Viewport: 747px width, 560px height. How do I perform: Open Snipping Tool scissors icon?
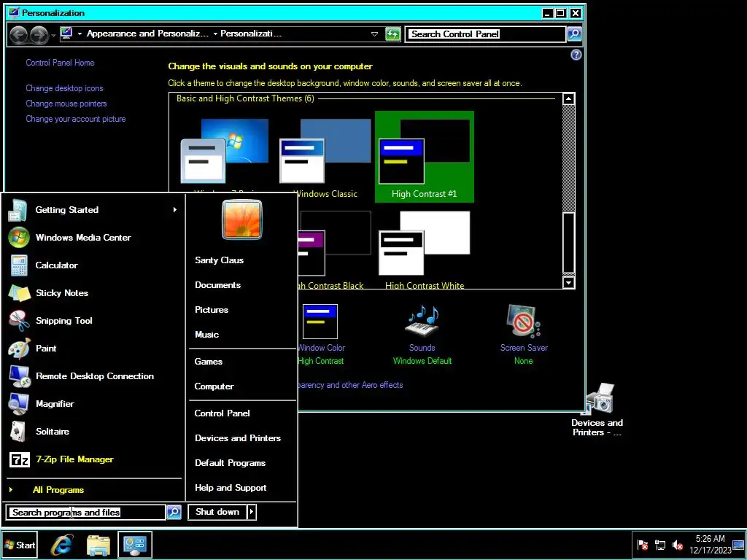[x=19, y=321]
